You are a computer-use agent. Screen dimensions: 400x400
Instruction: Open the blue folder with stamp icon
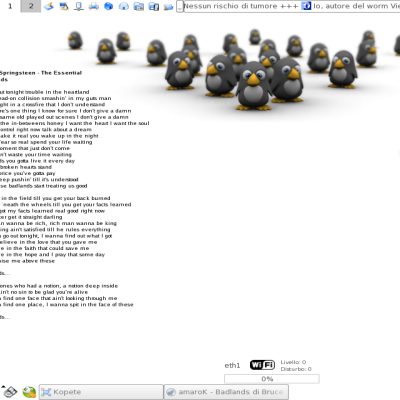169,6
